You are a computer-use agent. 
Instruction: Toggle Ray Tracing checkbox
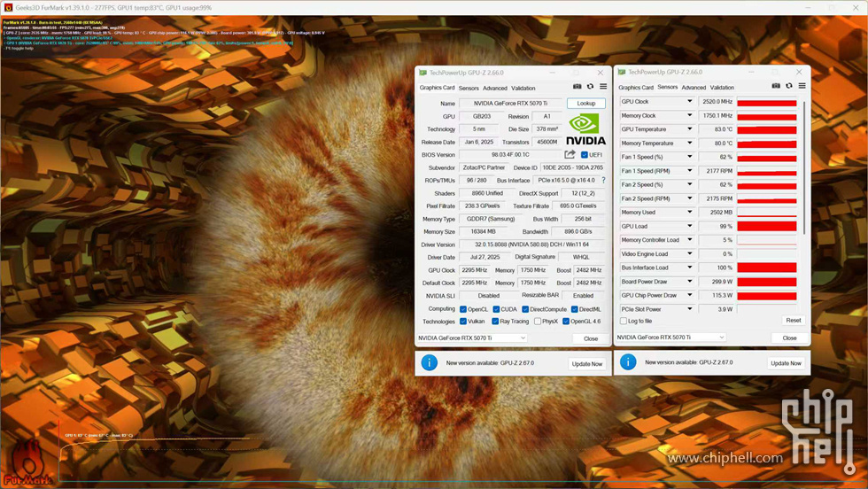[x=495, y=322]
